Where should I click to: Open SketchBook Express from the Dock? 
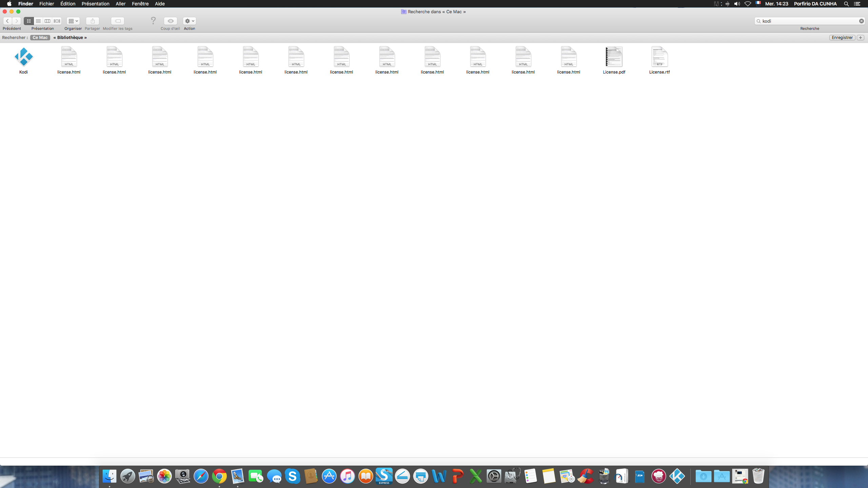tap(384, 476)
